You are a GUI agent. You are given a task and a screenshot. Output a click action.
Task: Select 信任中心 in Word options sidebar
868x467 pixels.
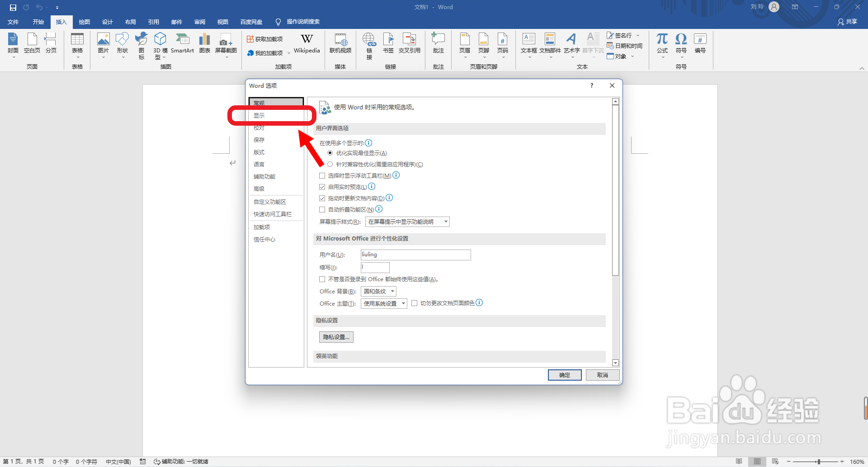click(x=276, y=240)
